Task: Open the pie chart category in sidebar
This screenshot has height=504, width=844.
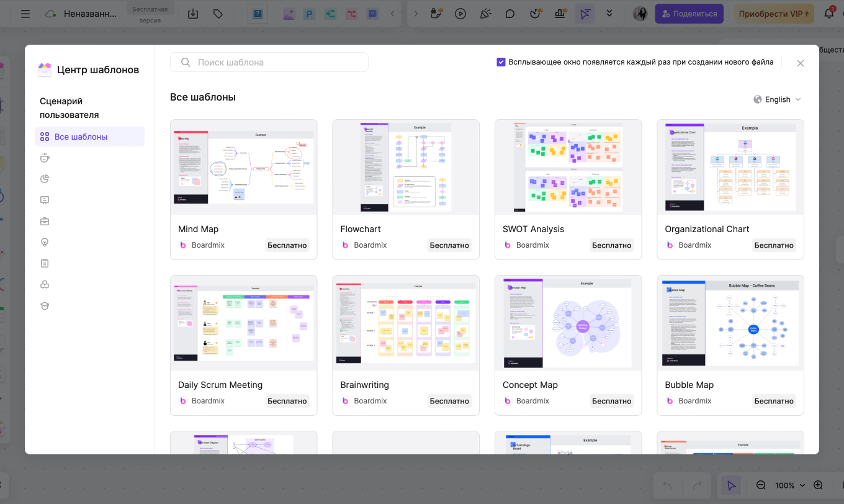Action: 45,179
